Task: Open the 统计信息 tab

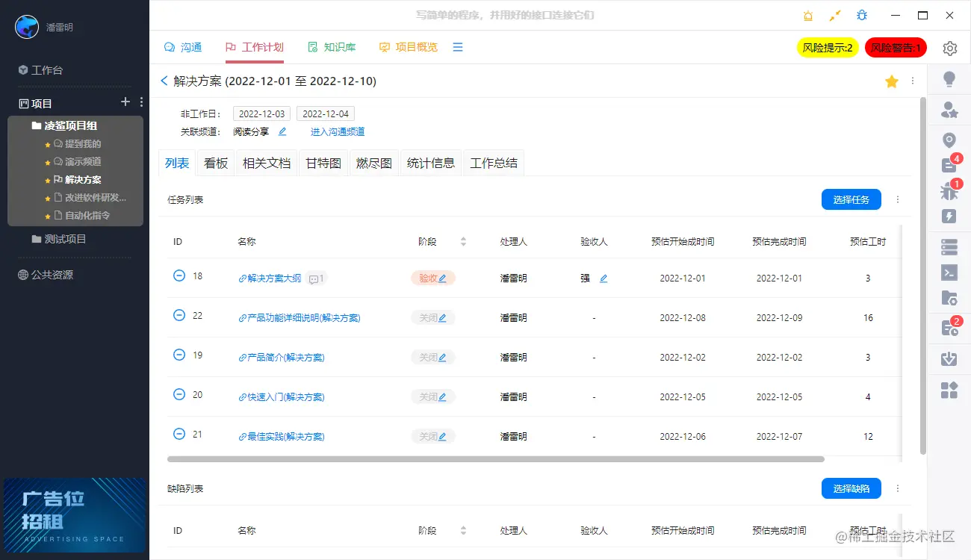Action: (431, 163)
